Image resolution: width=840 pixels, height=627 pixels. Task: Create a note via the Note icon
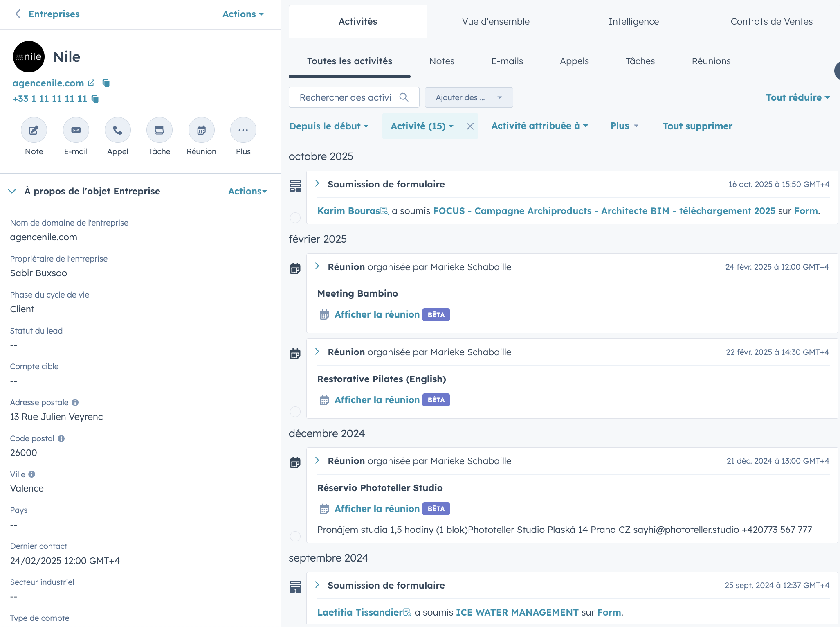(34, 130)
